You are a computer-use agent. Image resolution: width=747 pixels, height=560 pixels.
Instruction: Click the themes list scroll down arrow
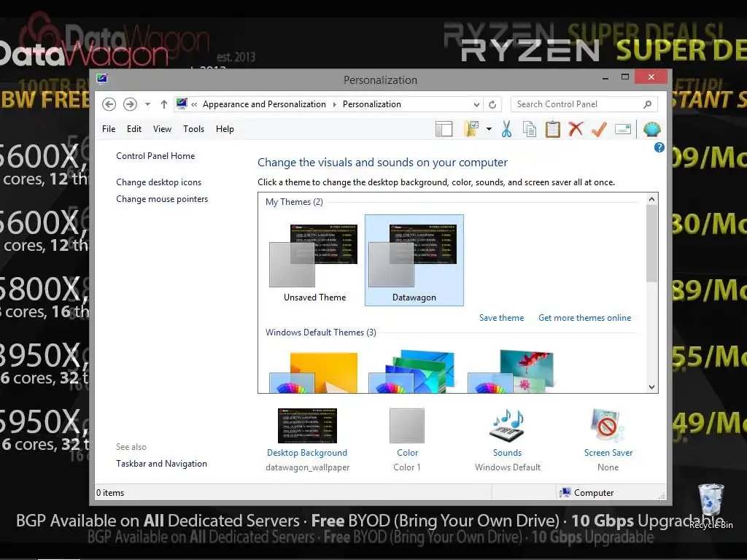(651, 387)
